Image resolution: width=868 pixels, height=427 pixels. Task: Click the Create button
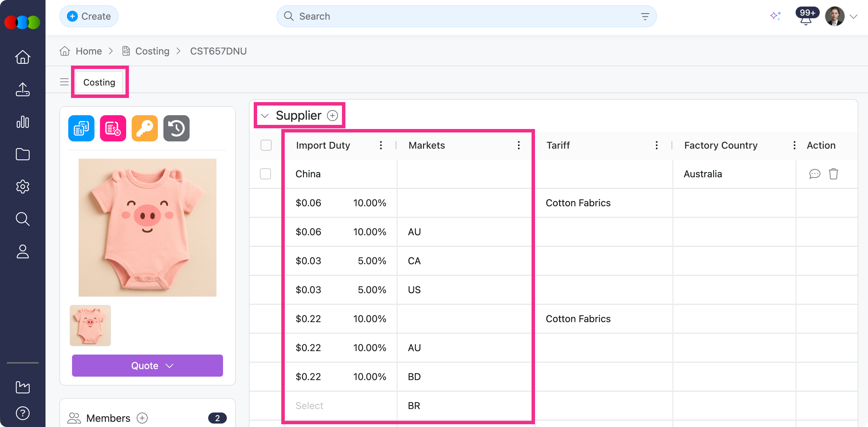pos(89,16)
